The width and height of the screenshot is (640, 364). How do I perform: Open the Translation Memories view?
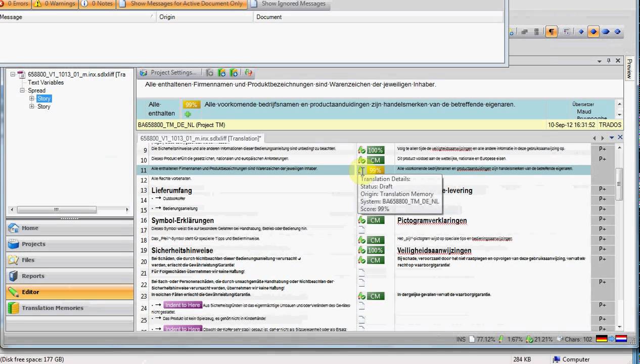pyautogui.click(x=70, y=308)
